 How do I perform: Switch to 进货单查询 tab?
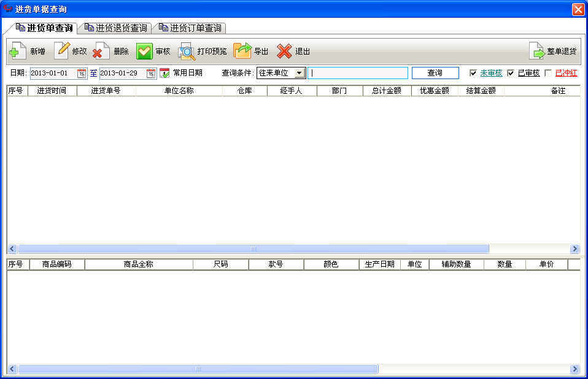(x=45, y=28)
